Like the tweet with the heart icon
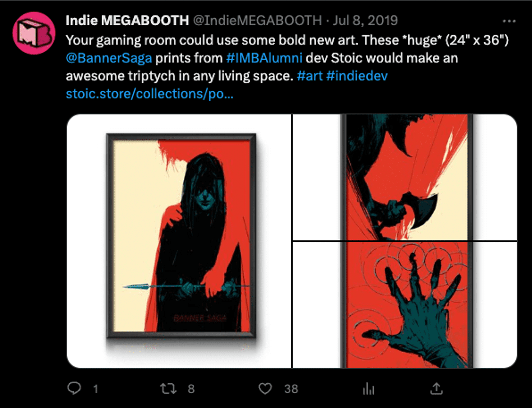The width and height of the screenshot is (532, 408). click(265, 388)
